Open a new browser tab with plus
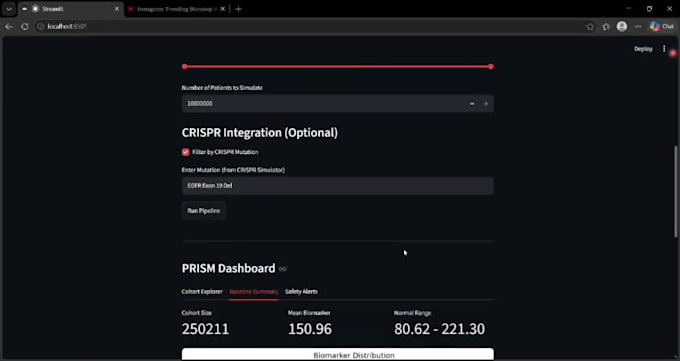This screenshot has height=361, width=680. 238,9
